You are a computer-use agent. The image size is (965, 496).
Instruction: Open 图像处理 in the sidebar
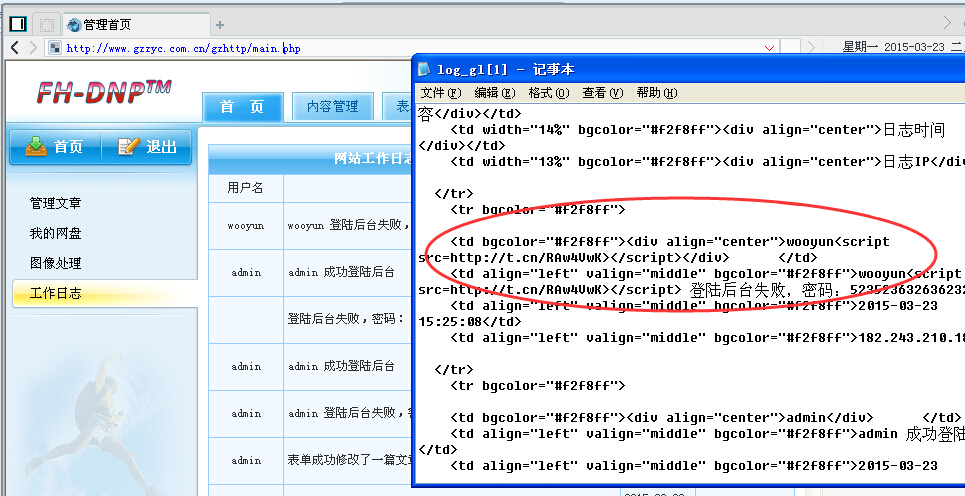pos(55,263)
